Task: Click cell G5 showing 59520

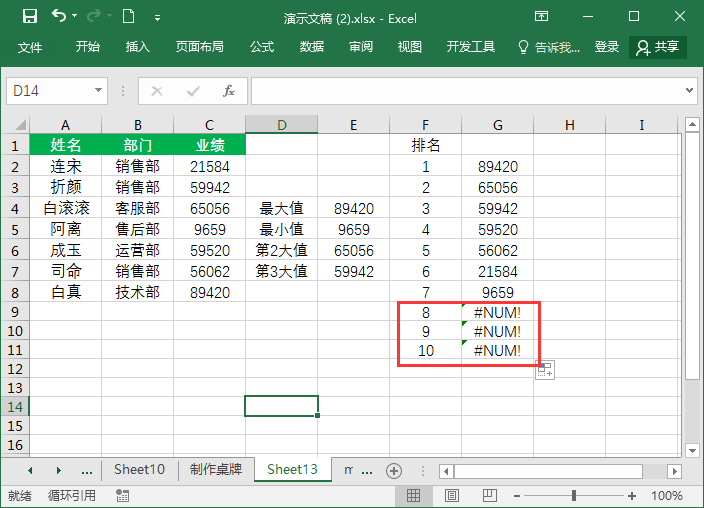Action: point(497,230)
